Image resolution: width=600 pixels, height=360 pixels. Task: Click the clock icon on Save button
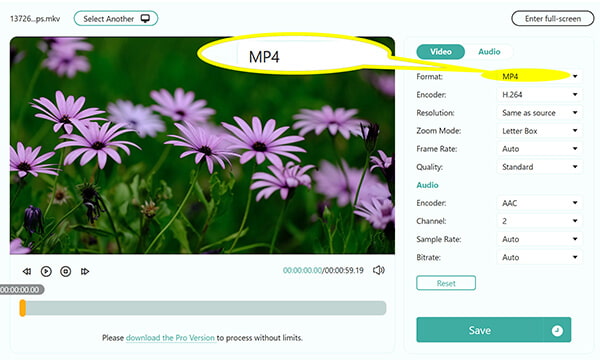pos(557,330)
